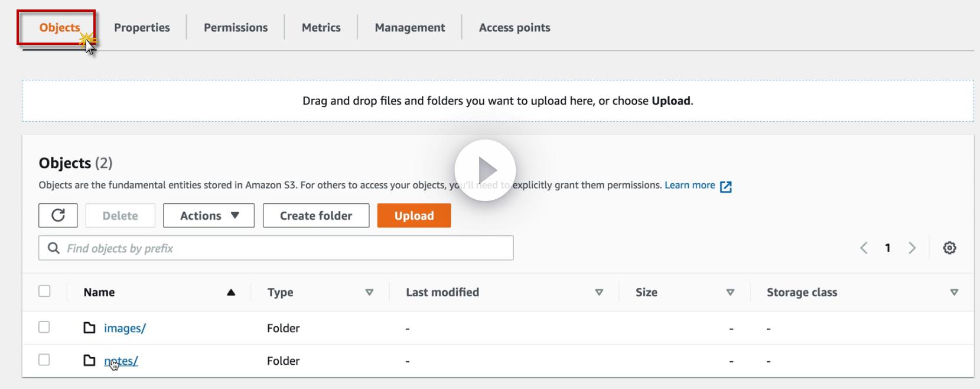The height and width of the screenshot is (389, 980).
Task: Open the notes/ folder link
Action: point(121,361)
